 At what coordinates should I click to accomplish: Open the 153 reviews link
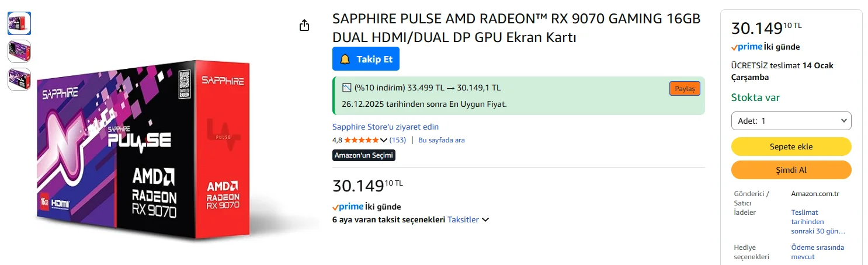tap(398, 140)
